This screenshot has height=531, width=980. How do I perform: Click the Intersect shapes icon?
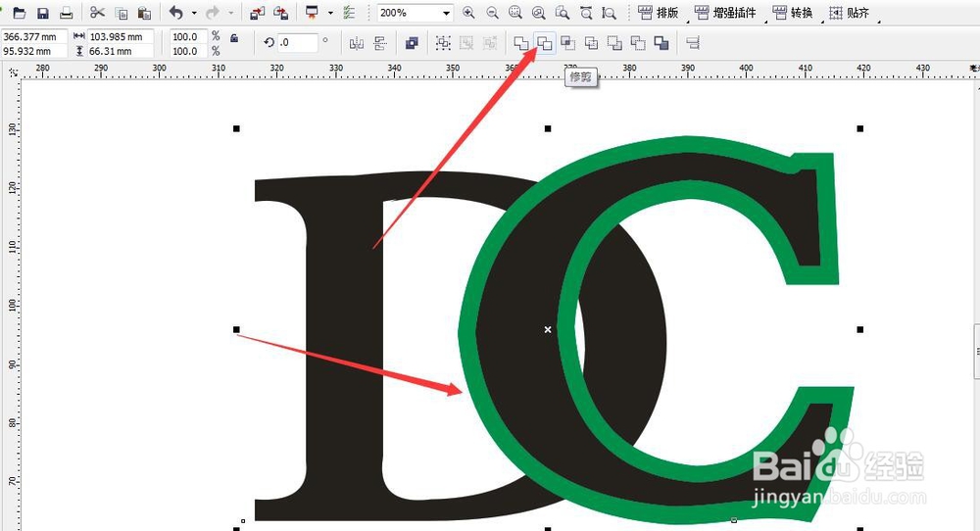tap(567, 43)
